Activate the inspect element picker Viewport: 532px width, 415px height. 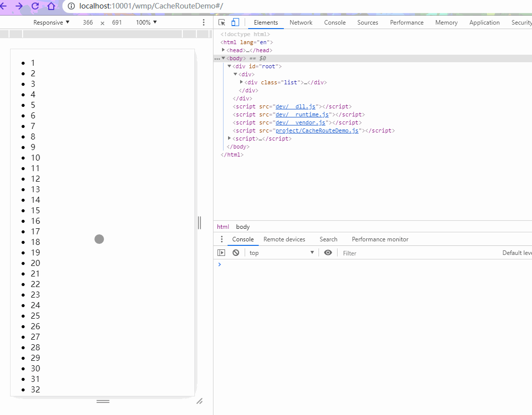click(x=222, y=22)
